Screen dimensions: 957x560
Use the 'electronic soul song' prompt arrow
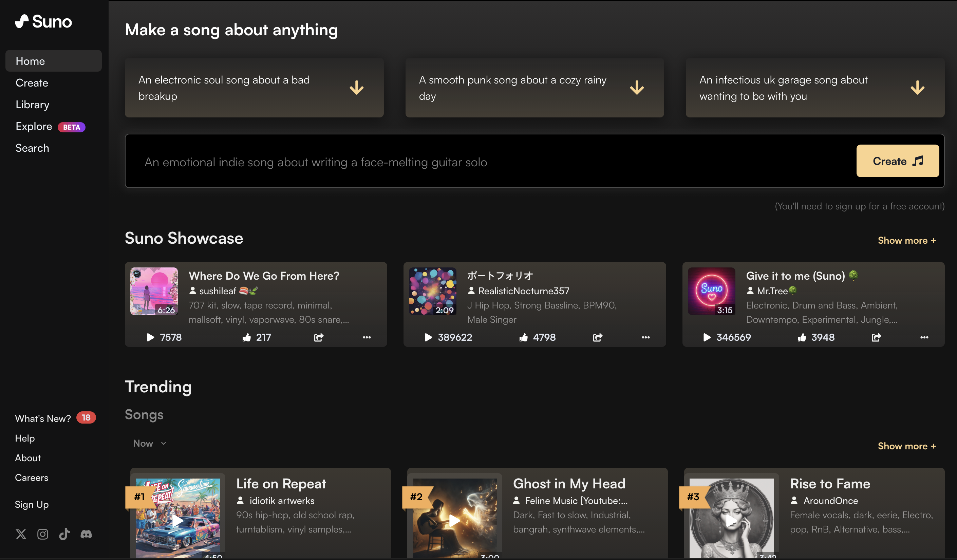point(357,88)
